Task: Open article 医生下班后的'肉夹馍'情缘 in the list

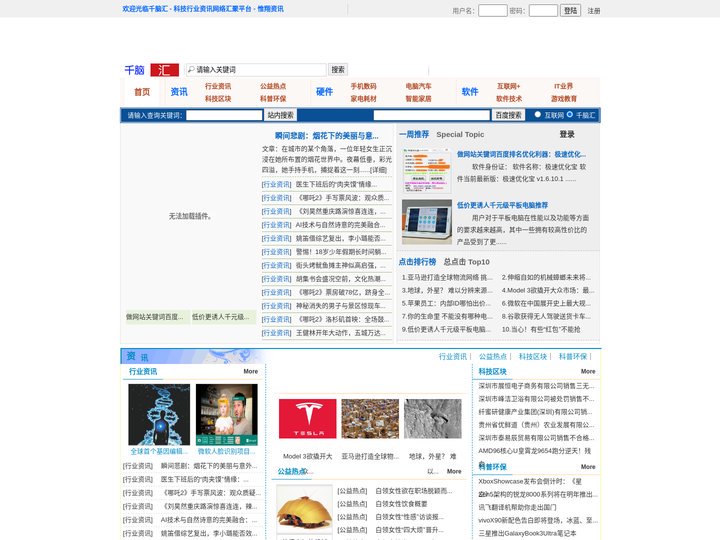Action: 336,184
